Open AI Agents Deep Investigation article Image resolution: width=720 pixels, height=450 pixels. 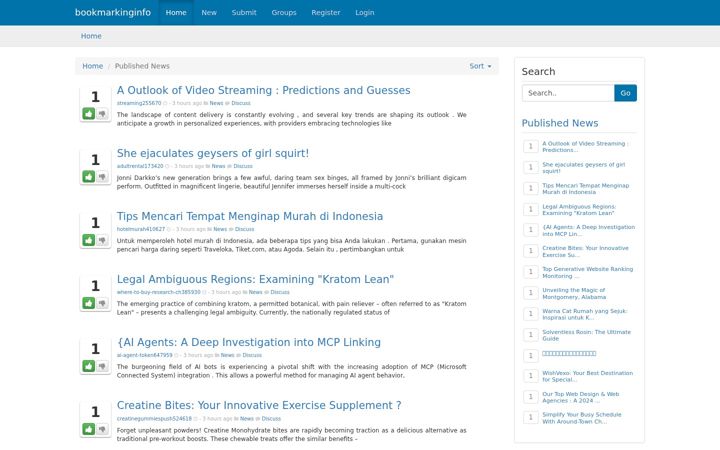249,342
